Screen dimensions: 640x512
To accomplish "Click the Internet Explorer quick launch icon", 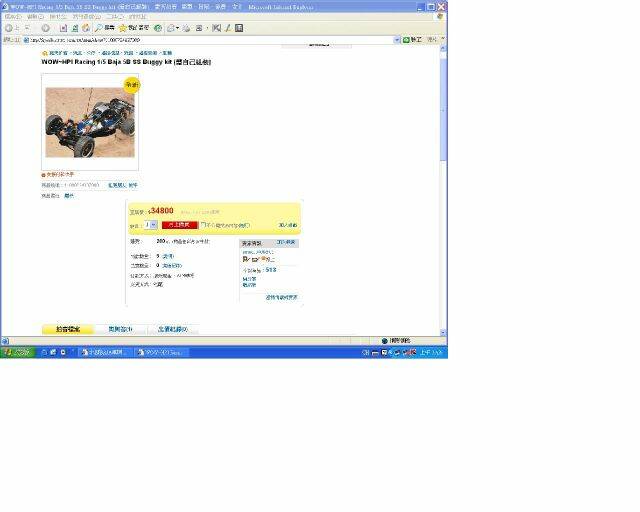I will [44, 352].
